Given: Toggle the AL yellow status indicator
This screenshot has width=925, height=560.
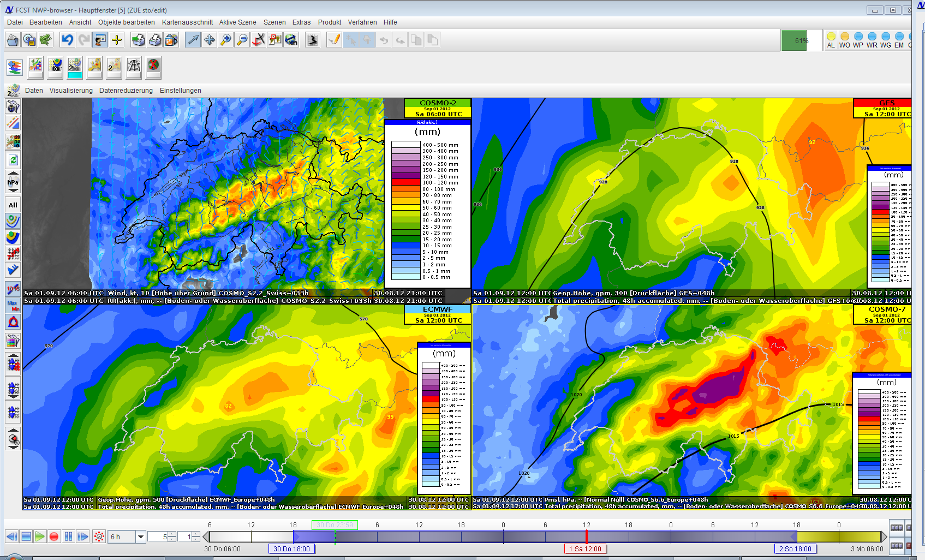Looking at the screenshot, I should pyautogui.click(x=831, y=37).
